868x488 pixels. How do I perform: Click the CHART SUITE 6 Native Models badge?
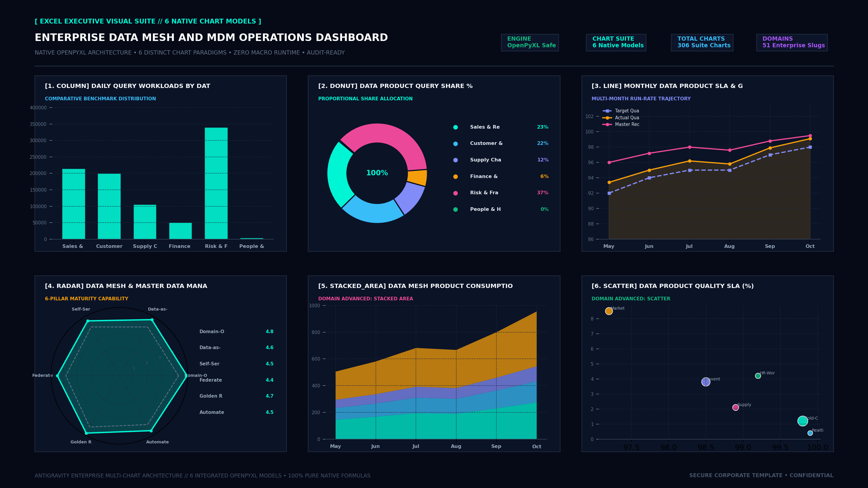pyautogui.click(x=616, y=42)
